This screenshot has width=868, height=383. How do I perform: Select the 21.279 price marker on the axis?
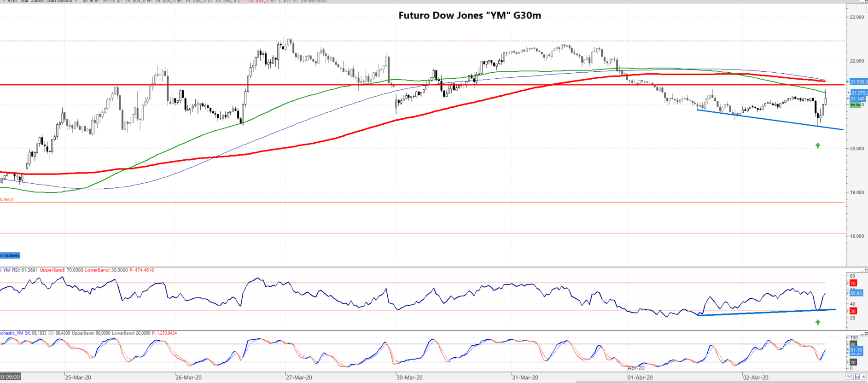(x=858, y=93)
